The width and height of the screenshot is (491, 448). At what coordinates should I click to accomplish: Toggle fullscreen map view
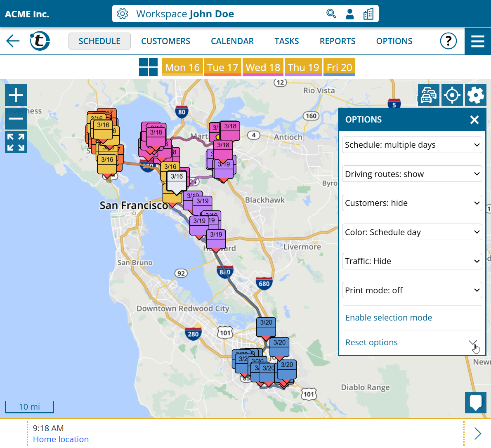[16, 142]
